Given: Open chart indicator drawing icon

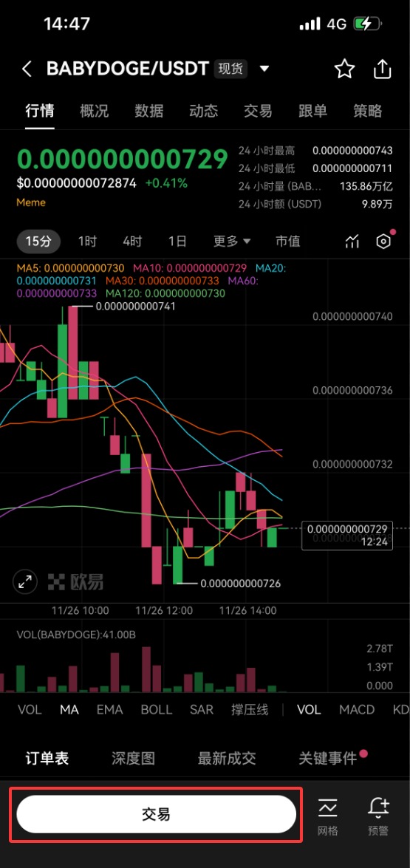Looking at the screenshot, I should [x=352, y=242].
